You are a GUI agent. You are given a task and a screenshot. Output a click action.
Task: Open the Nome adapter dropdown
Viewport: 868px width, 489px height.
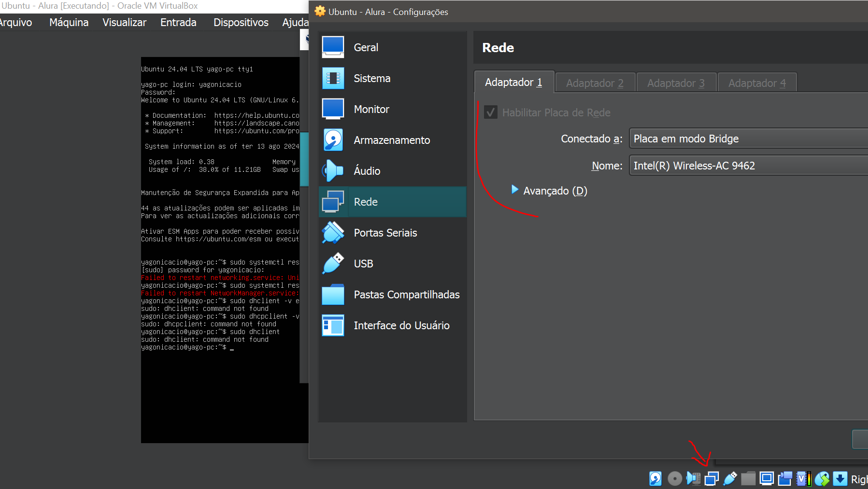pyautogui.click(x=748, y=166)
